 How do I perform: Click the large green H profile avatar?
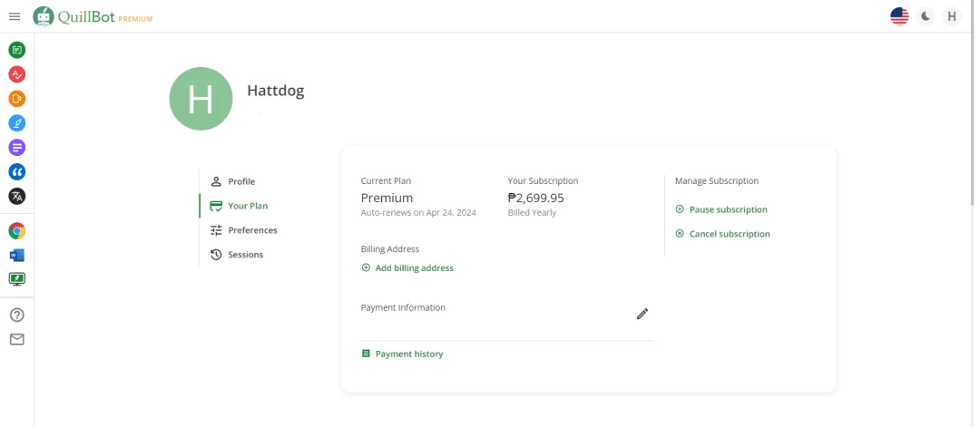(x=201, y=99)
